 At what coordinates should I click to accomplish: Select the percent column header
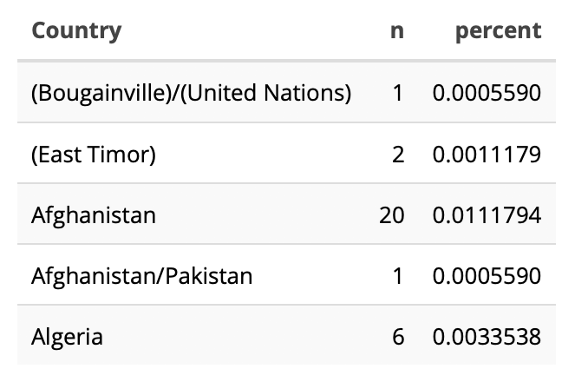coord(498,31)
